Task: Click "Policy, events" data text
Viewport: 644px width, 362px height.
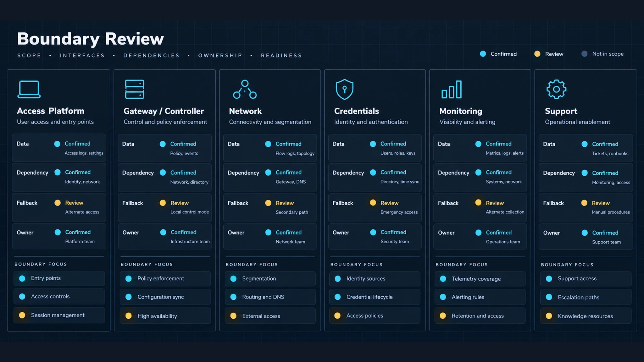Action: (184, 154)
